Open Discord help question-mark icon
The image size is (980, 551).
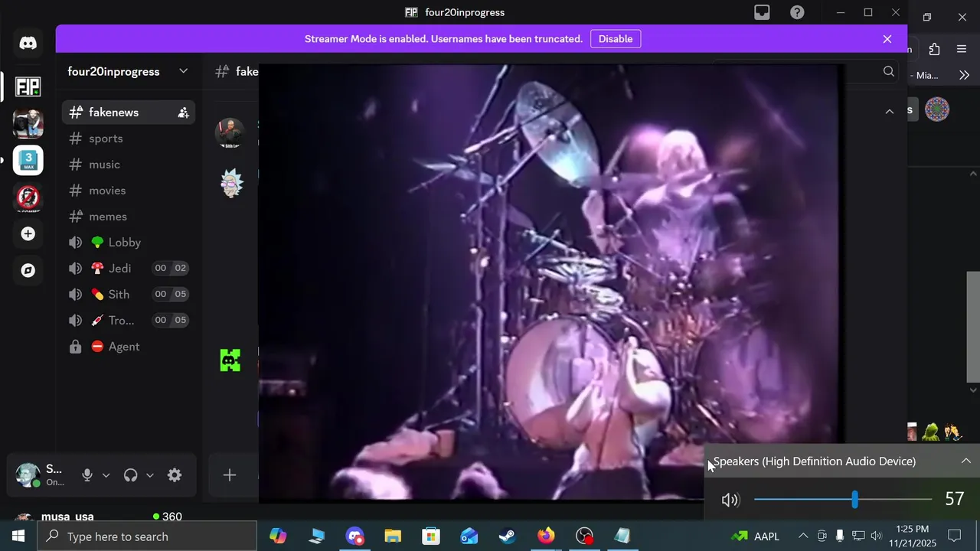click(798, 12)
